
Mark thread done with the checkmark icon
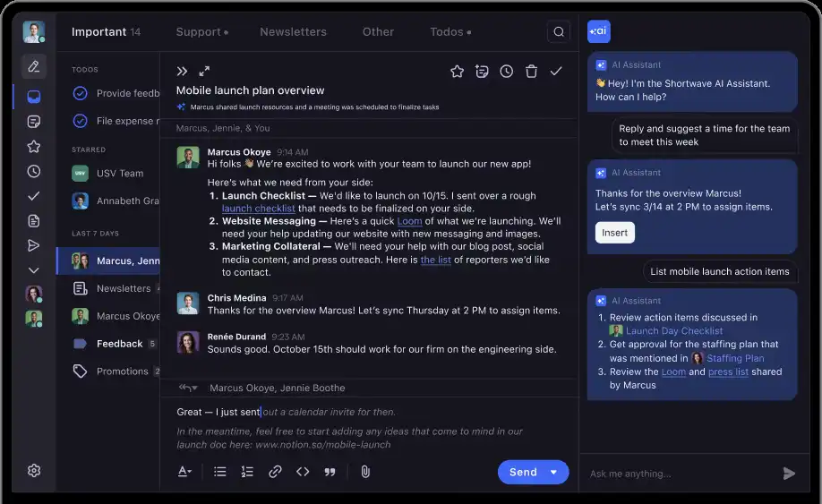(556, 72)
